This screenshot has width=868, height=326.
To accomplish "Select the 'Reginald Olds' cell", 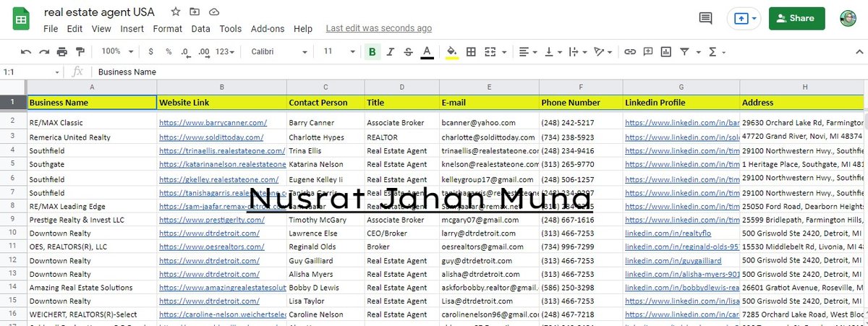I will click(x=326, y=247).
